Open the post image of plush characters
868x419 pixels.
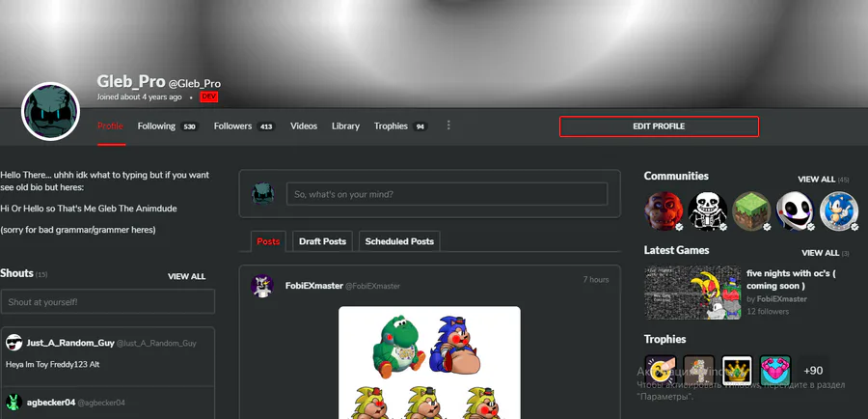pyautogui.click(x=429, y=362)
